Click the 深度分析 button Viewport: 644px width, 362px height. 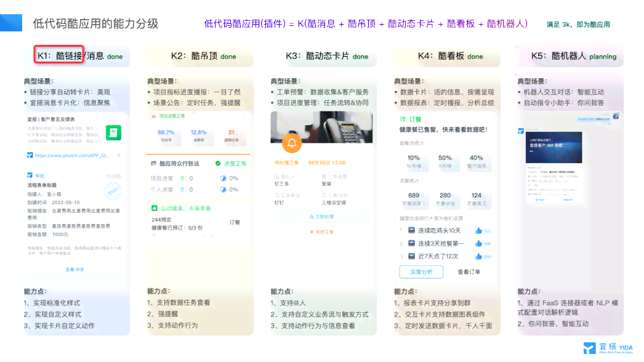click(x=421, y=271)
